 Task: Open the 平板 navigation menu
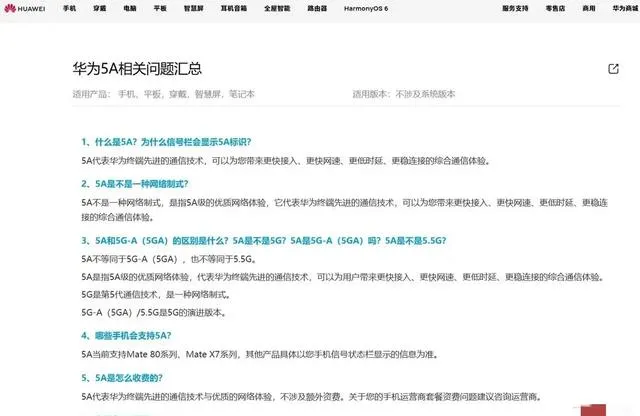[x=160, y=8]
